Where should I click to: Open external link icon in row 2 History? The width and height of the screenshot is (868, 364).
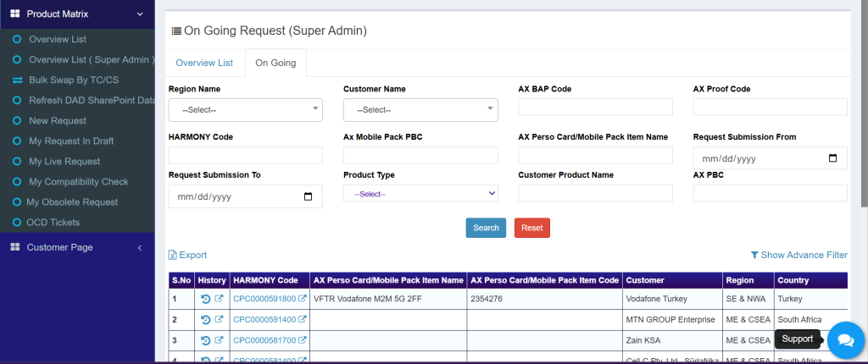(219, 320)
